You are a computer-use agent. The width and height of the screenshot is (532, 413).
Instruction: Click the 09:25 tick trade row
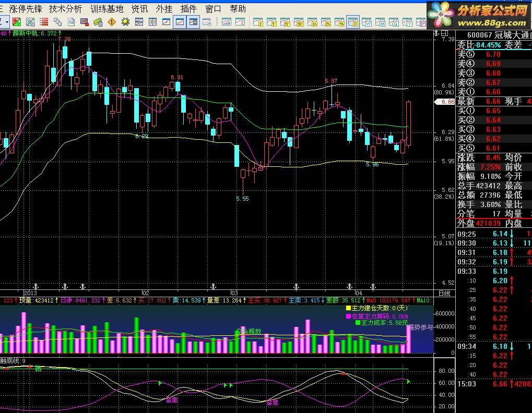click(494, 234)
